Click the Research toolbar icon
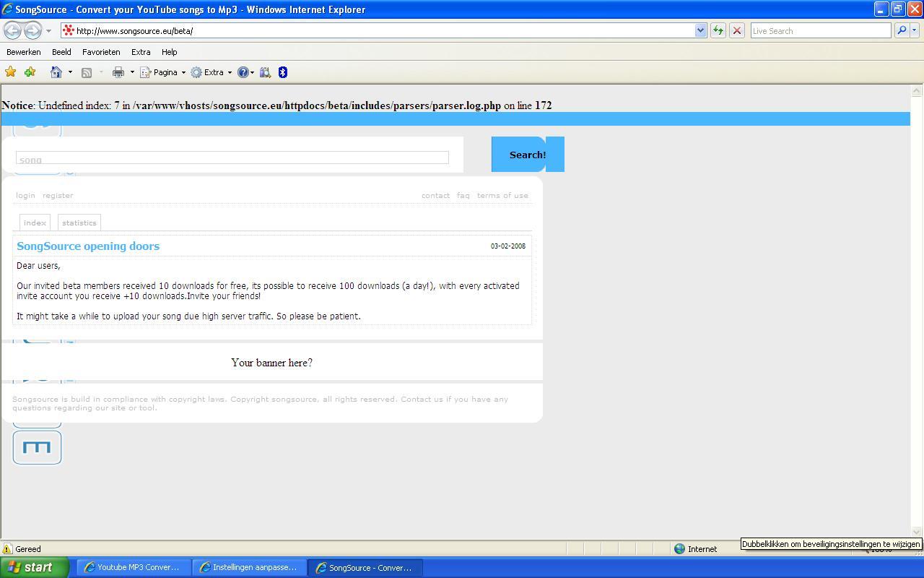This screenshot has width=924, height=578. pyautogui.click(x=265, y=72)
